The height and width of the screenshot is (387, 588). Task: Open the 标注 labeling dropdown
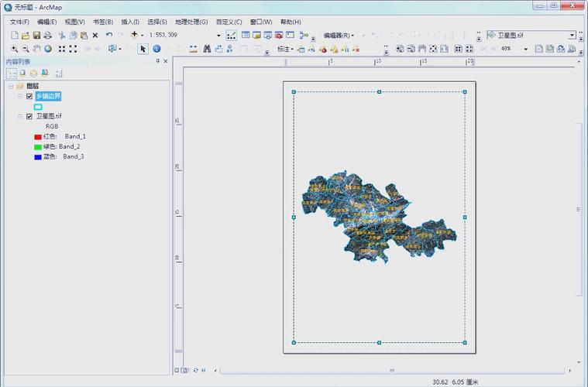coord(285,49)
